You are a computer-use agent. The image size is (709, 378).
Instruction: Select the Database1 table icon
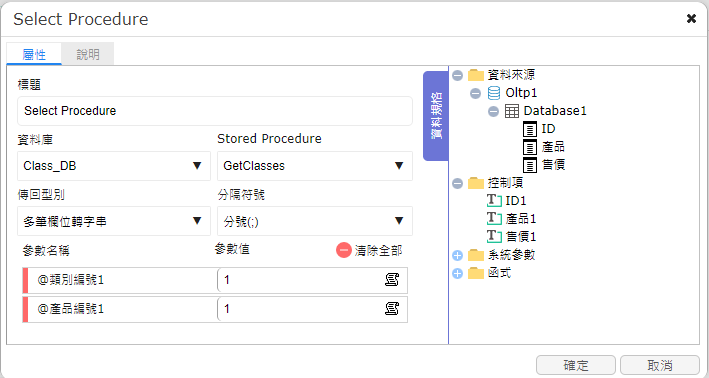pos(512,111)
